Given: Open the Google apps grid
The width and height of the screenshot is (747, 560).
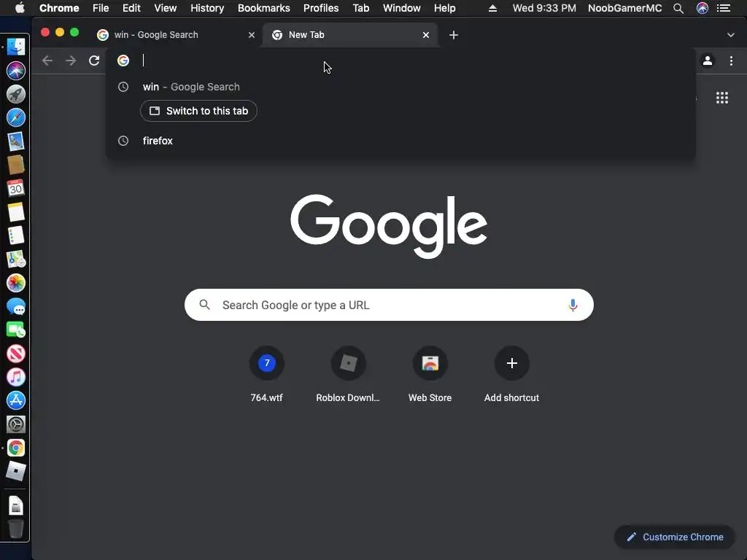Looking at the screenshot, I should [x=721, y=98].
